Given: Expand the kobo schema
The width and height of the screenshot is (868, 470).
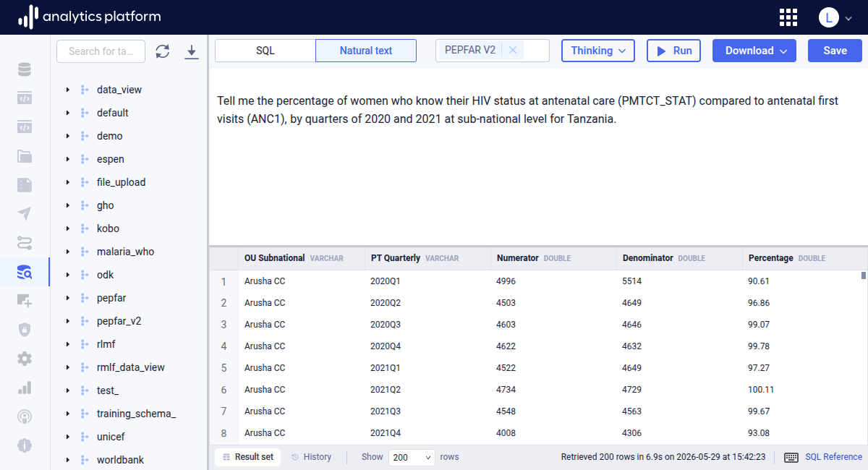Looking at the screenshot, I should point(67,228).
